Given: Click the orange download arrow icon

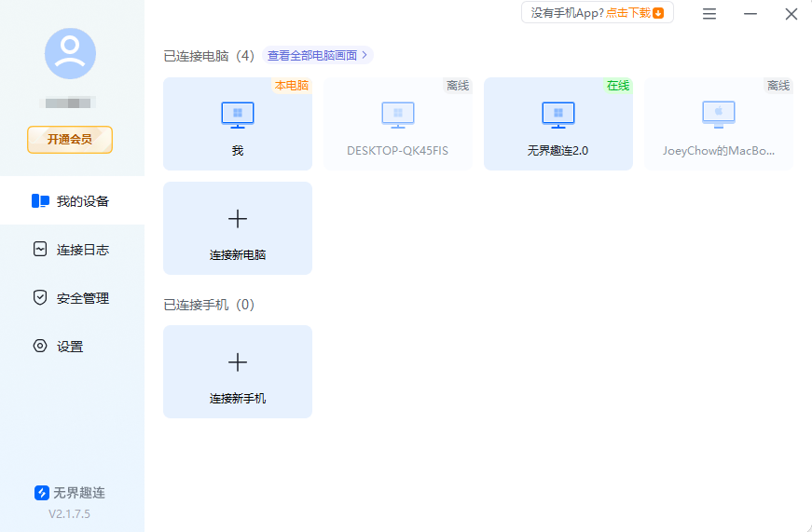Looking at the screenshot, I should 658,13.
